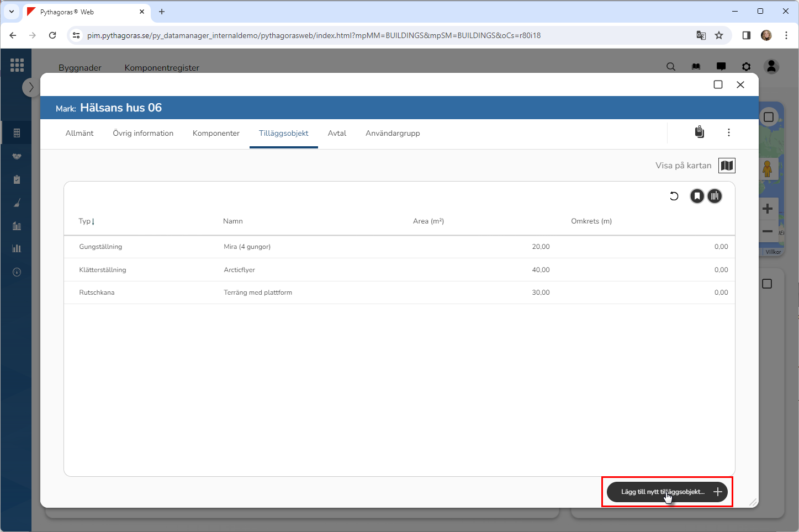The width and height of the screenshot is (799, 532).
Task: Click the browser address bar URL
Action: pyautogui.click(x=314, y=35)
